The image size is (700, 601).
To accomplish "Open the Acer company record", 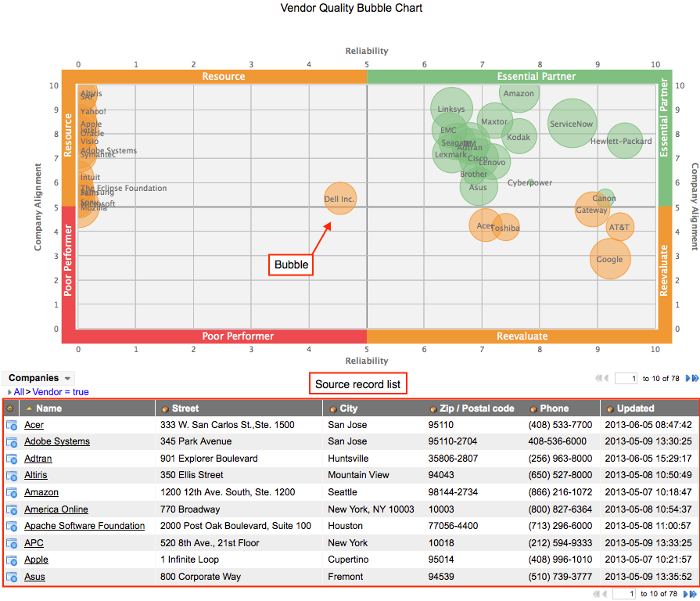I will [x=34, y=425].
